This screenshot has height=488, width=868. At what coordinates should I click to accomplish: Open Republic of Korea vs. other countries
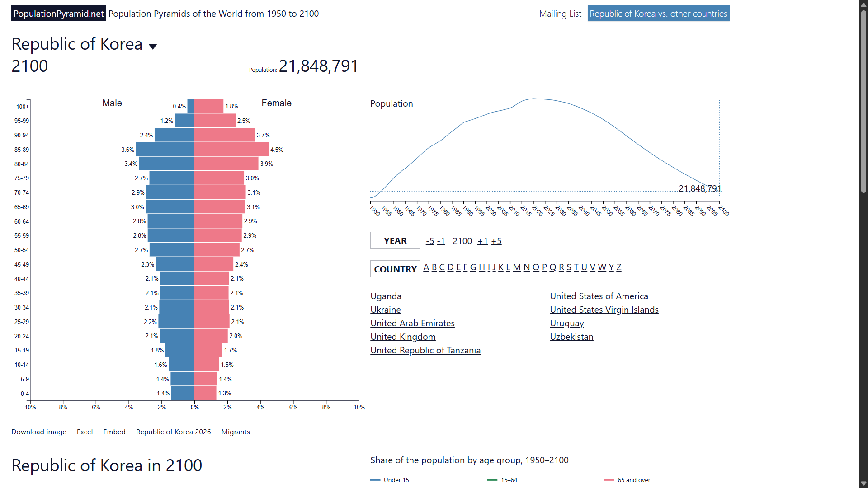(658, 14)
